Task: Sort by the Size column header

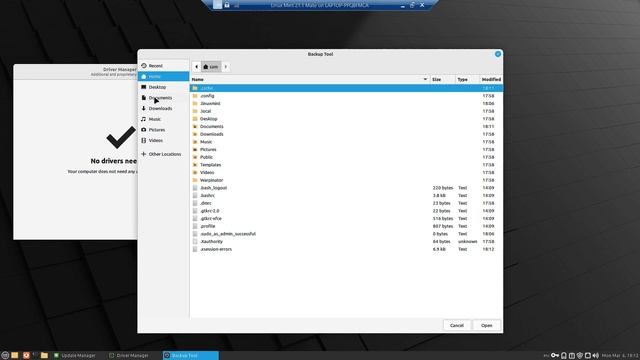Action: (x=442, y=79)
